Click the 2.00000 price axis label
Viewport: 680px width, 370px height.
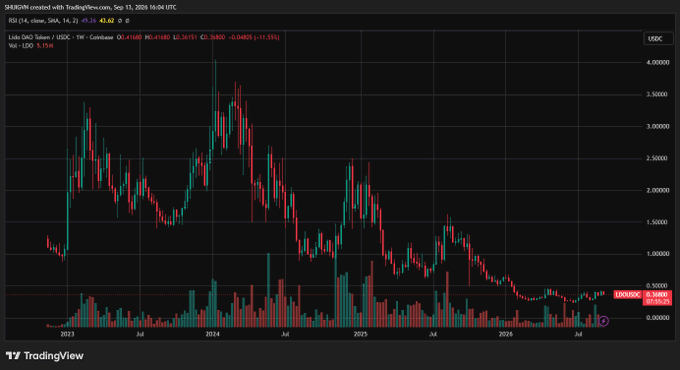[657, 190]
